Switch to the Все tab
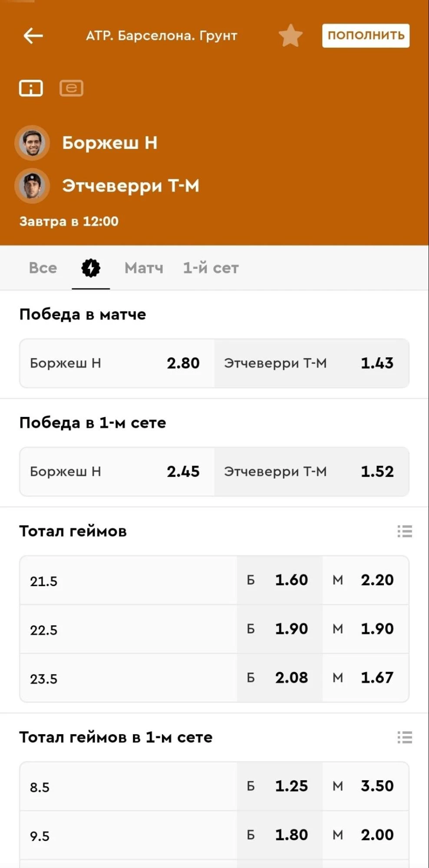Viewport: 429px width, 868px height. click(x=42, y=268)
